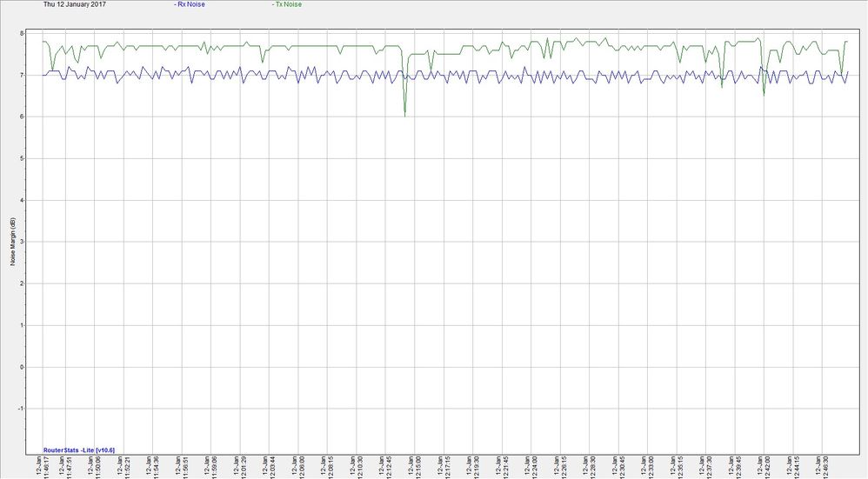Click the Noise Margin (dB) axis title
The height and width of the screenshot is (479, 868).
point(12,242)
